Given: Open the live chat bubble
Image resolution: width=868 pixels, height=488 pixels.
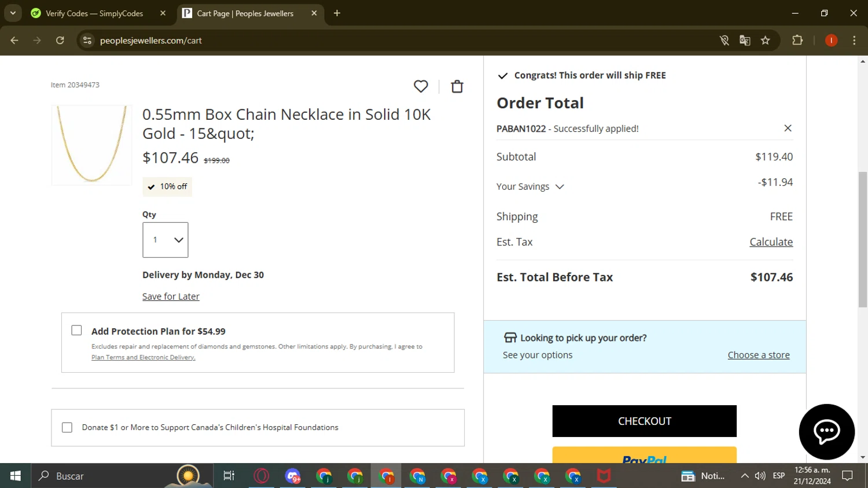Looking at the screenshot, I should coord(826,431).
